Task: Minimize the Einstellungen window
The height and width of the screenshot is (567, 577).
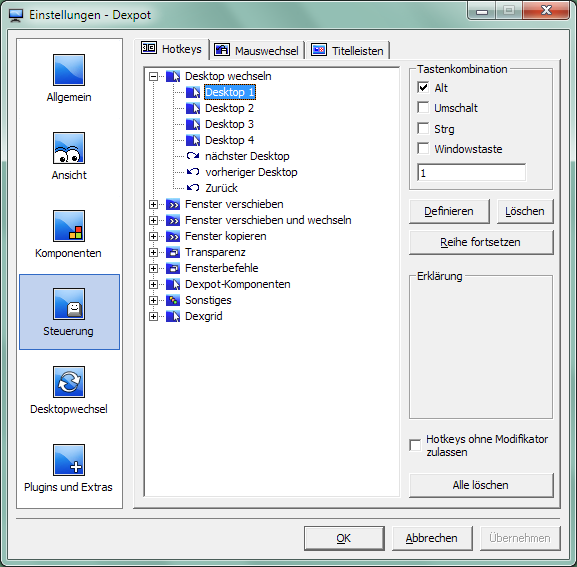Action: (482, 10)
